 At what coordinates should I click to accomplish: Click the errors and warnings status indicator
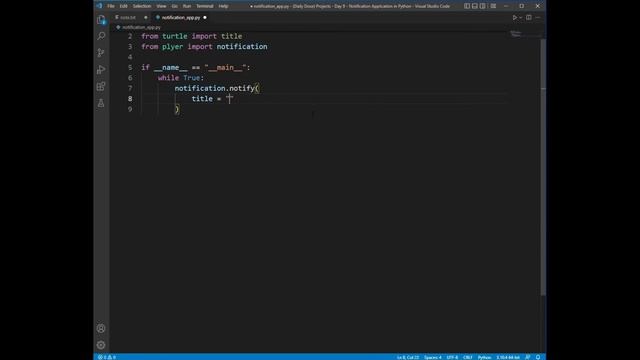(x=107, y=357)
